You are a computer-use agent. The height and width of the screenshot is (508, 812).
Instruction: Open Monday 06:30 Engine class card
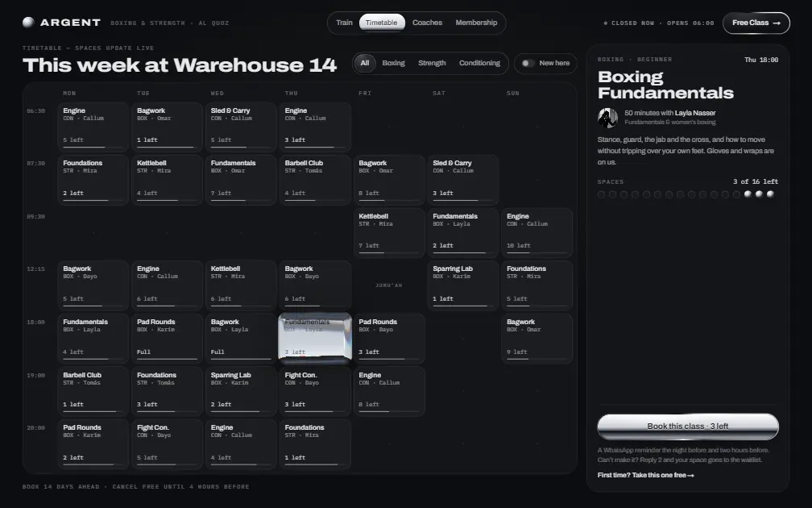[x=93, y=127]
